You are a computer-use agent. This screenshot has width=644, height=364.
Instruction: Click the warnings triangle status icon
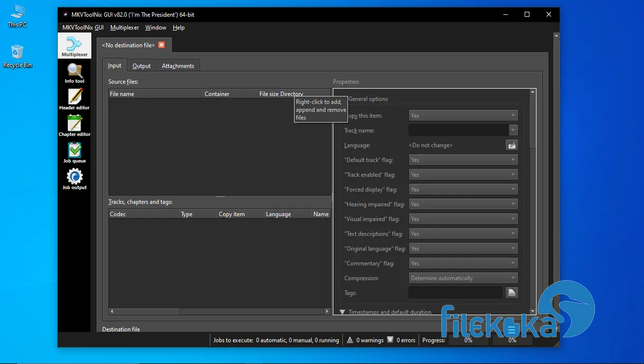click(350, 340)
